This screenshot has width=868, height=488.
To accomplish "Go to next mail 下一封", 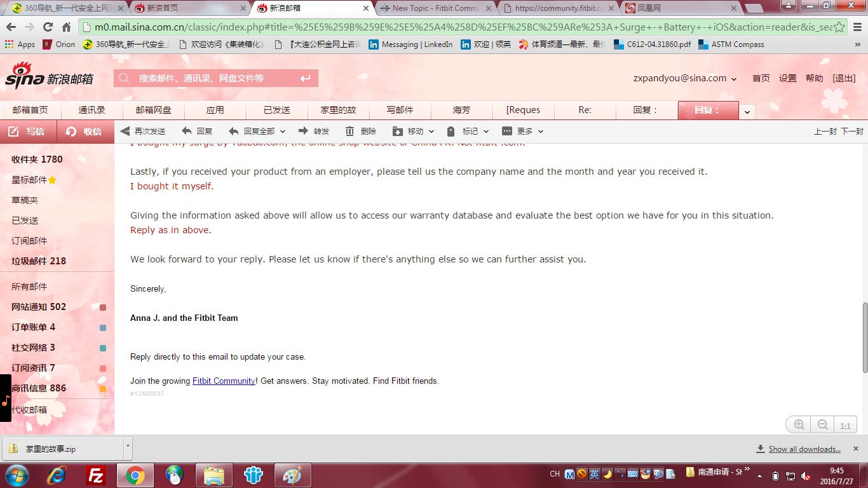I will click(852, 132).
